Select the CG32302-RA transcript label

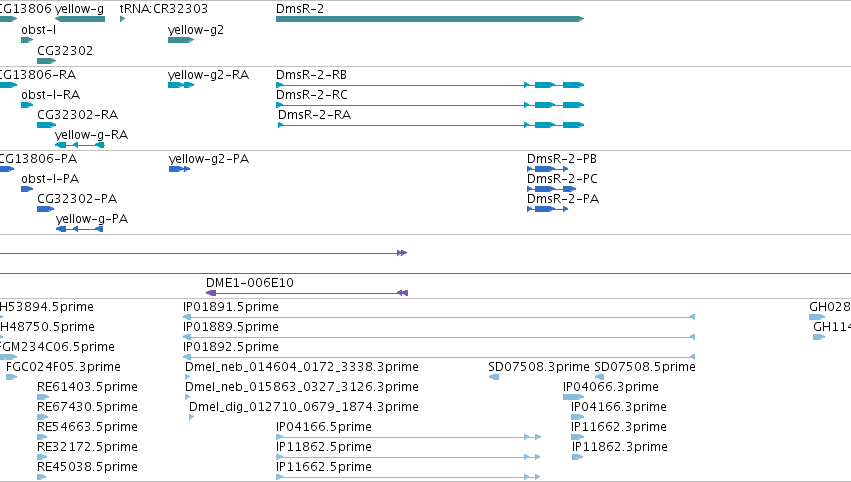[x=78, y=115]
